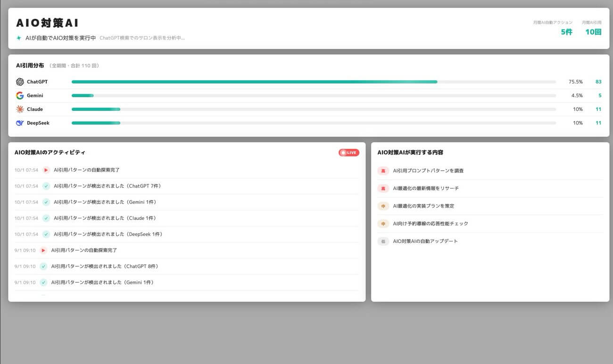Viewport: 613px width, 364px height.
Task: Click the DeepSeek whale logo icon
Action: [20, 123]
